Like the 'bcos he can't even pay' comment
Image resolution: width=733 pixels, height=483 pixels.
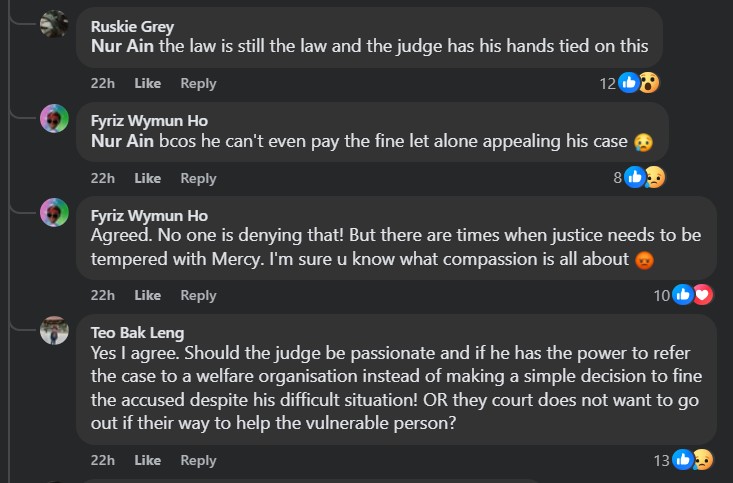pos(148,178)
